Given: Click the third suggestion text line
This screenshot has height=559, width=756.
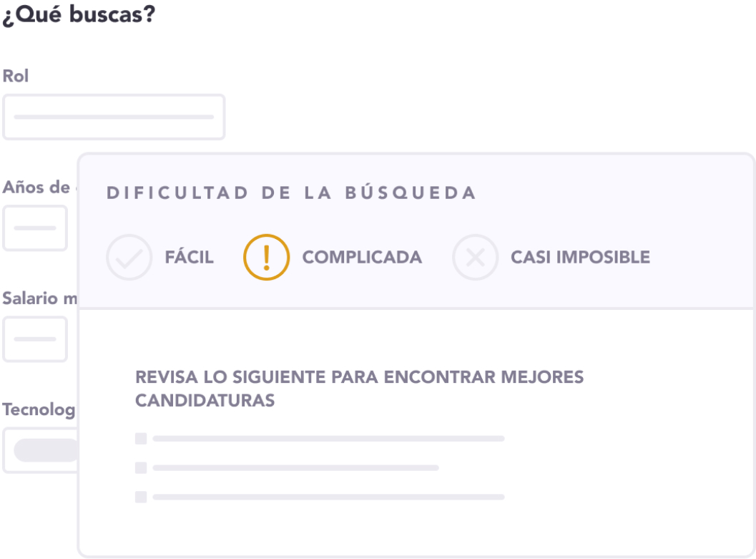Looking at the screenshot, I should click(x=328, y=497).
